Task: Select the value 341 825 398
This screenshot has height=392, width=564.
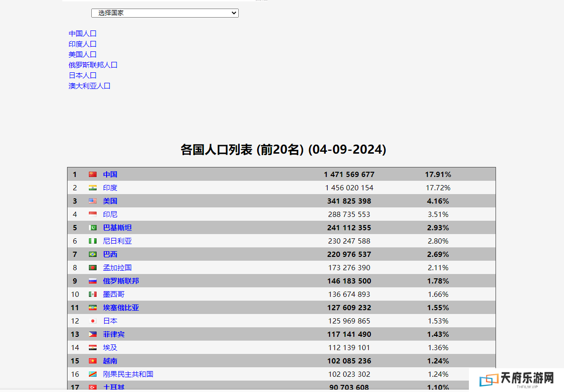Action: tap(349, 201)
